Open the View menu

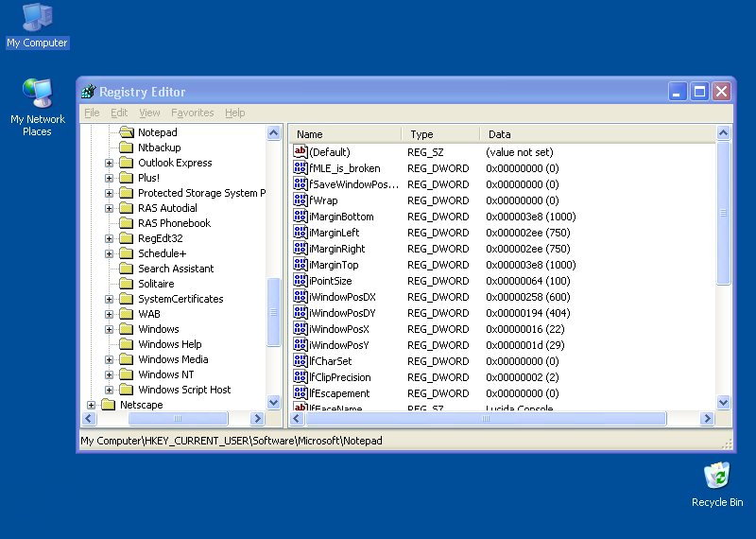149,113
